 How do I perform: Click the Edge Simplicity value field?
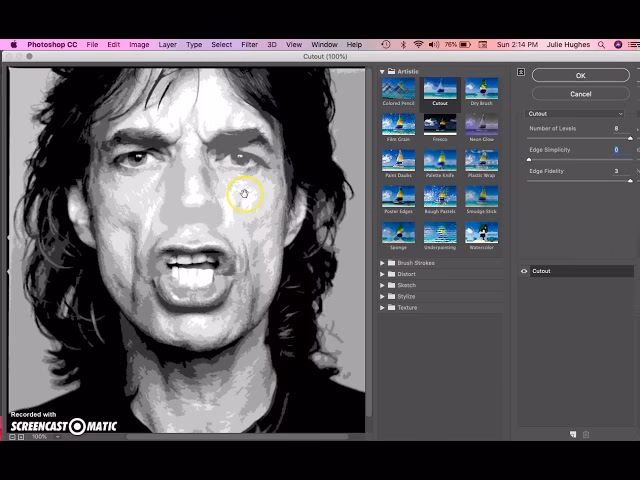[x=622, y=149]
